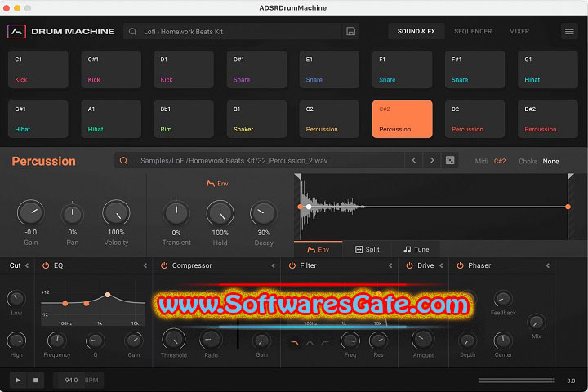Click the kit name search field

(x=233, y=32)
